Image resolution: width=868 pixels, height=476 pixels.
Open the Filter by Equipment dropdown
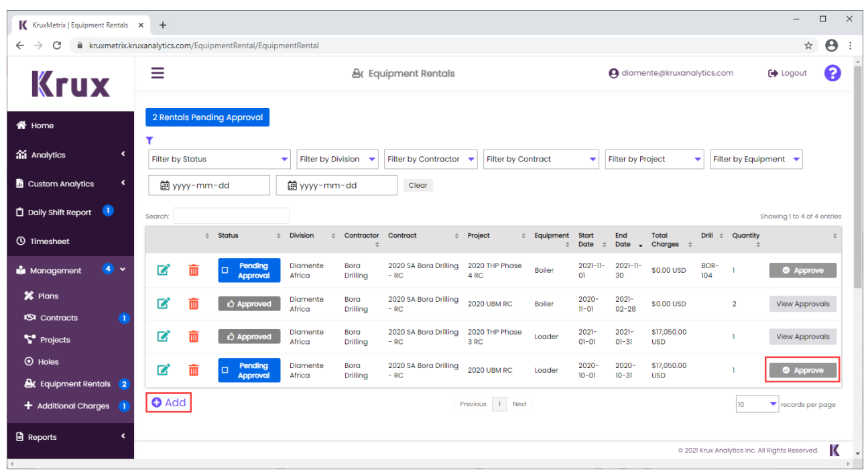(x=756, y=159)
